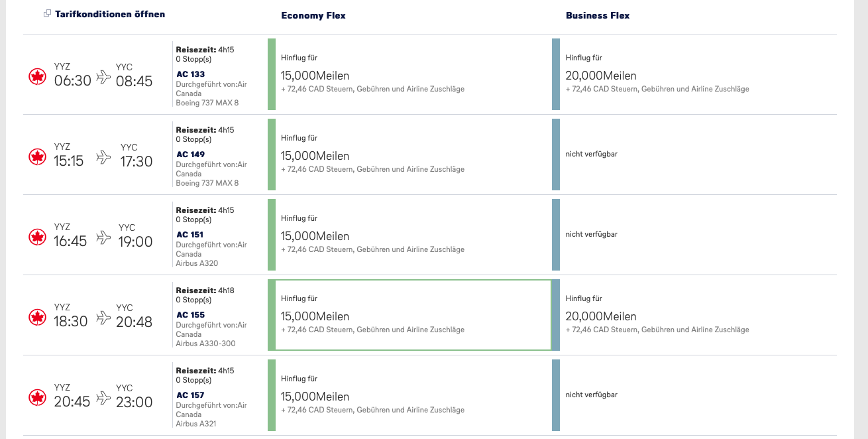Click airplane icon between 20:45 and 23:00

103,398
